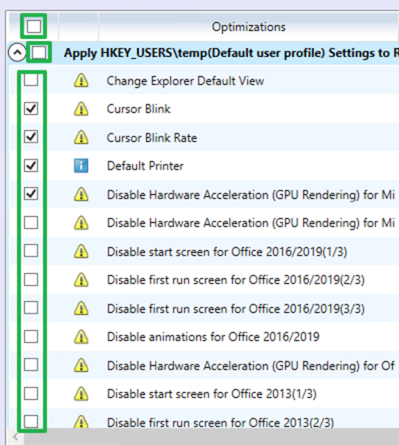Tick the unticked GPU Rendering for Mi checkbox
399x445 pixels.
tap(31, 222)
